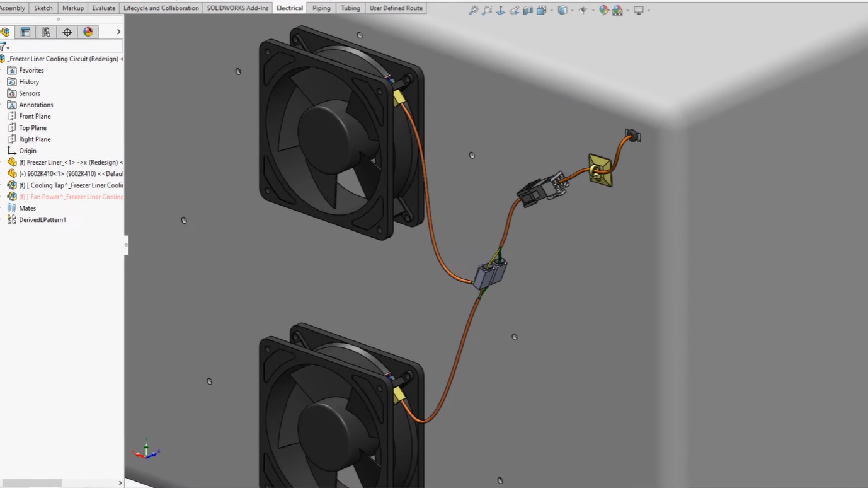The height and width of the screenshot is (488, 868).
Task: Switch to the Evaluate tab
Action: [x=103, y=8]
